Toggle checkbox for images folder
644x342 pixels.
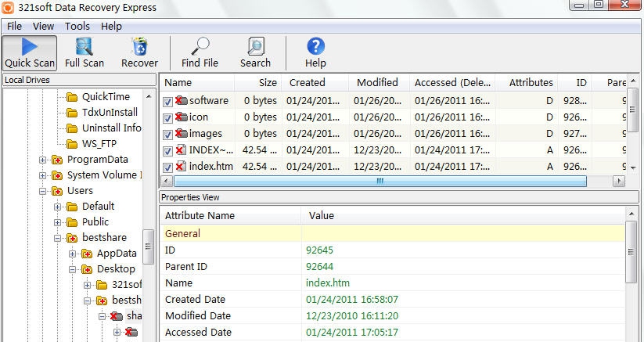pyautogui.click(x=168, y=134)
